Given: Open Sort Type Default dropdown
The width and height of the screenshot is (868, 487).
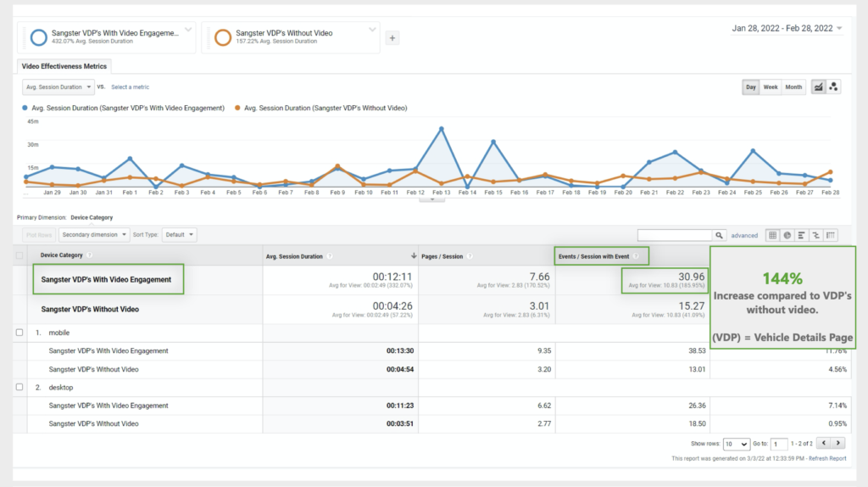Looking at the screenshot, I should pyautogui.click(x=180, y=235).
